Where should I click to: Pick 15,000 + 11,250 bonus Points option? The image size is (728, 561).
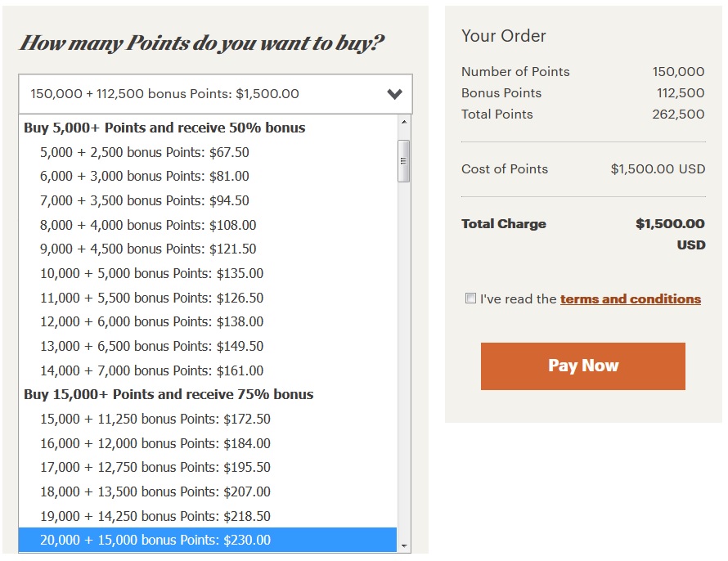pyautogui.click(x=155, y=419)
